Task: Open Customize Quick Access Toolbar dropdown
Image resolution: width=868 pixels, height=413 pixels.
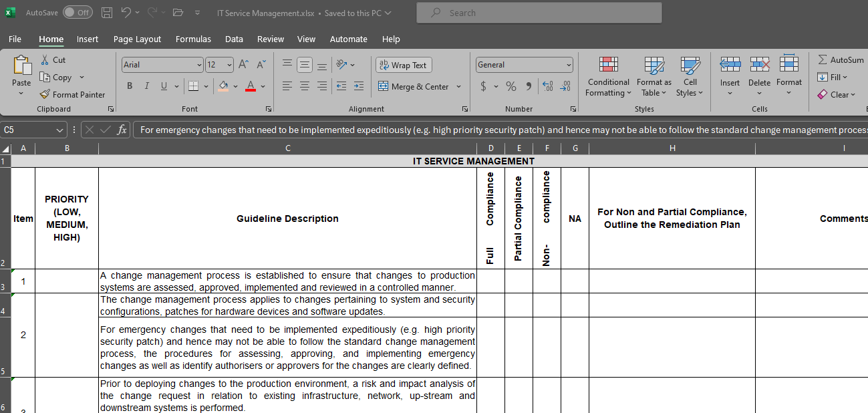Action: pyautogui.click(x=197, y=13)
